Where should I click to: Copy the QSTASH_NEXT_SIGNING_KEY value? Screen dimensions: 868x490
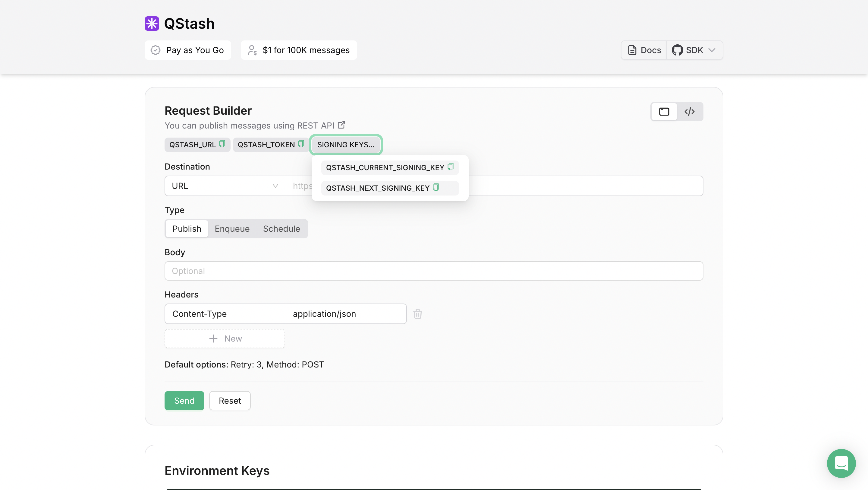(x=436, y=187)
